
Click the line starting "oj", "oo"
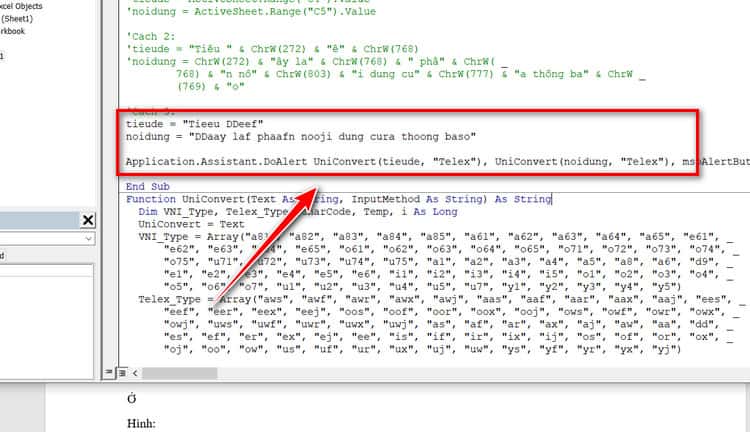[422, 349]
